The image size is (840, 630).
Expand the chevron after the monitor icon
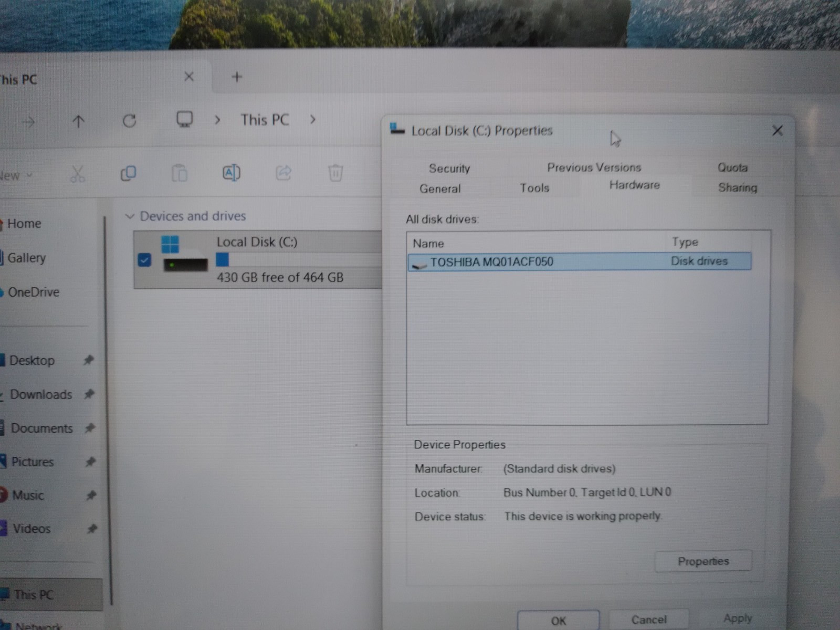[217, 120]
